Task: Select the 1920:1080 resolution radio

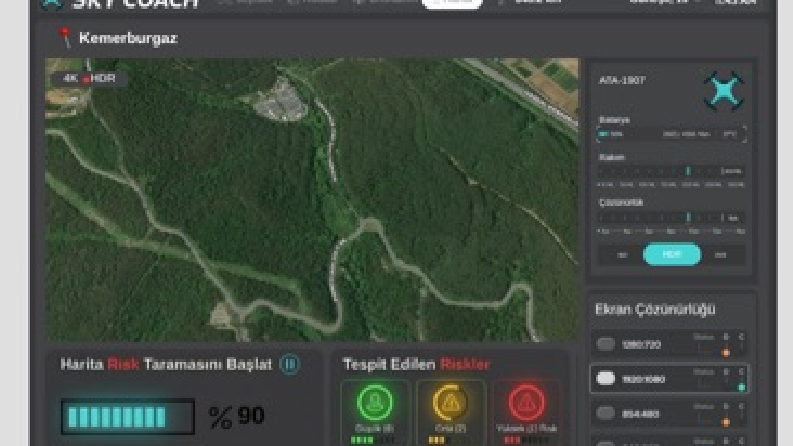Action: 605,378
